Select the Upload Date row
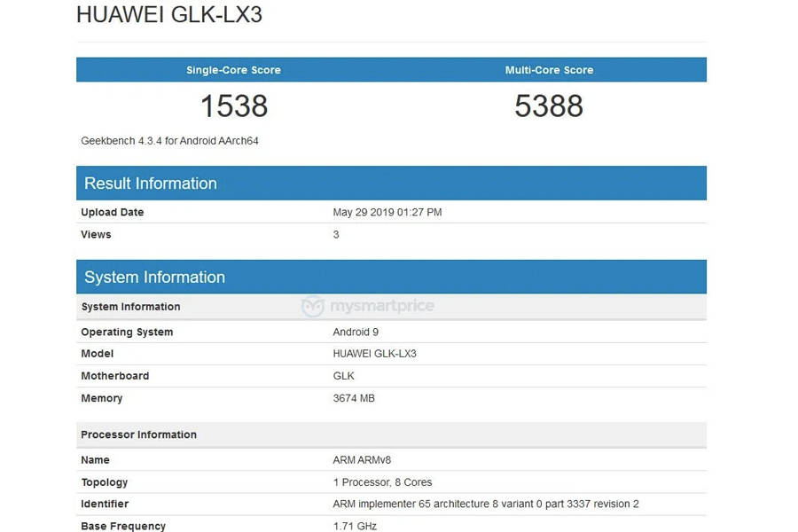This screenshot has height=532, width=798. [x=113, y=212]
